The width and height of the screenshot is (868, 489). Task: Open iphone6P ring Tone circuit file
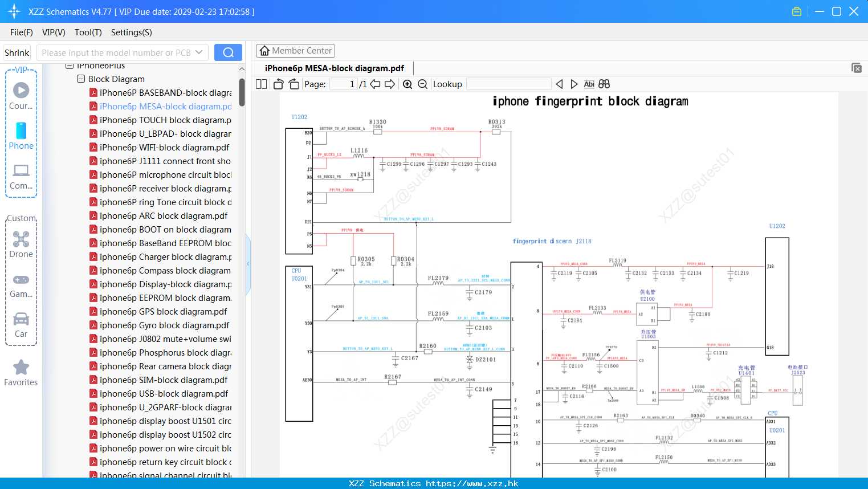pyautogui.click(x=160, y=202)
